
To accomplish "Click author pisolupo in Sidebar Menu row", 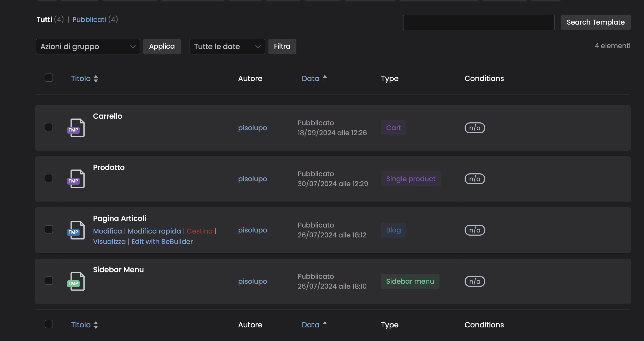I will pyautogui.click(x=253, y=281).
